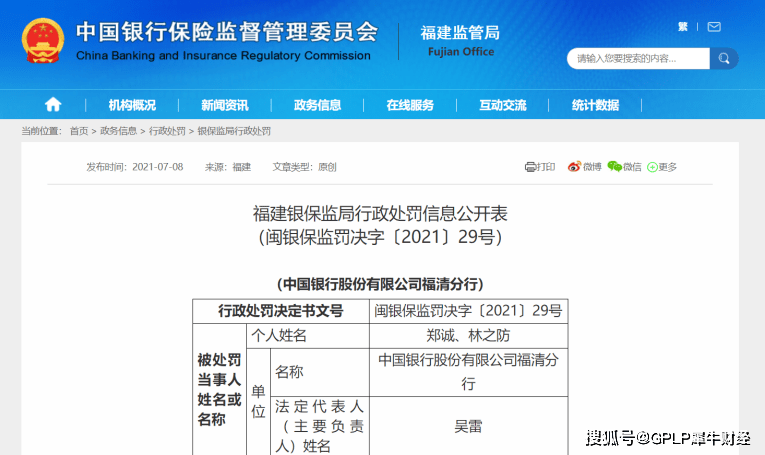Click 中国银行保险监督管理委员会 site title
This screenshot has height=455, width=765.
tap(227, 32)
